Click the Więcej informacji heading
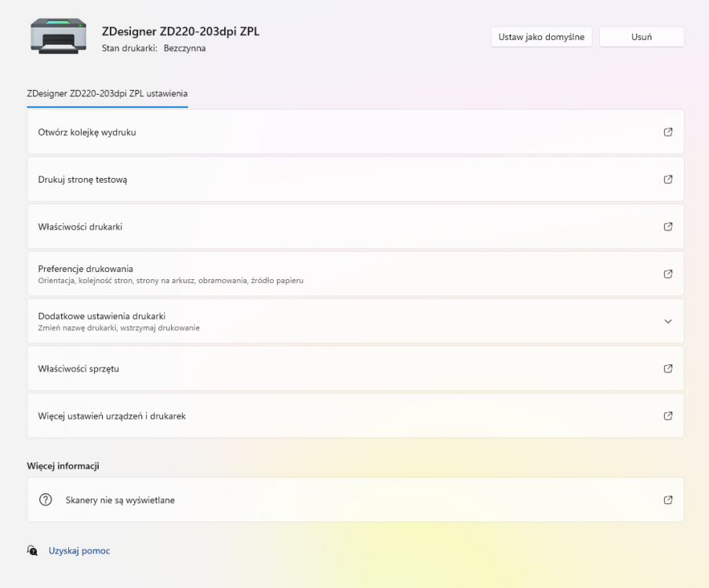 click(63, 466)
